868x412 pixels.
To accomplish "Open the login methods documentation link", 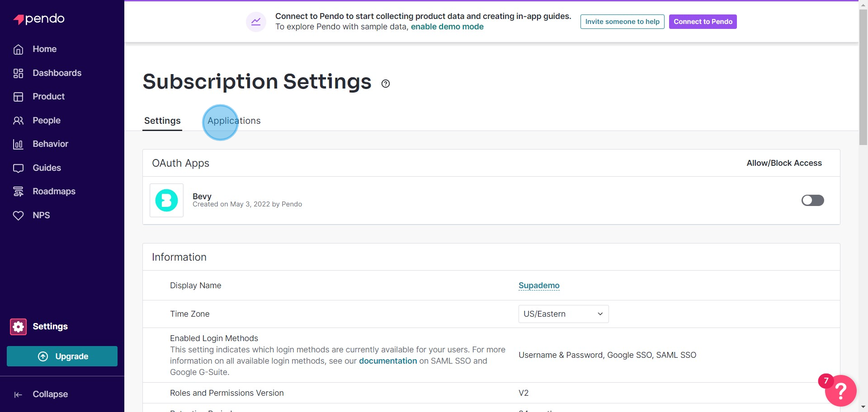I will point(388,361).
